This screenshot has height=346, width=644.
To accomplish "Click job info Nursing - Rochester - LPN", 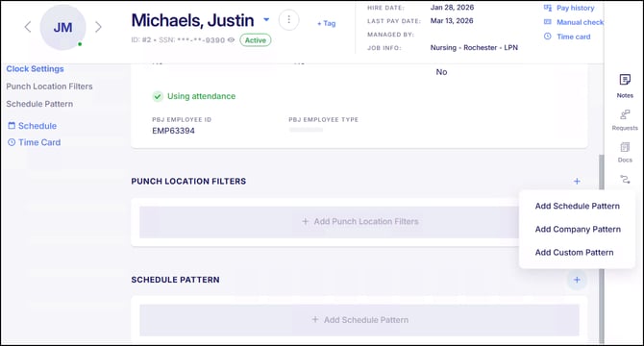I will tap(474, 48).
